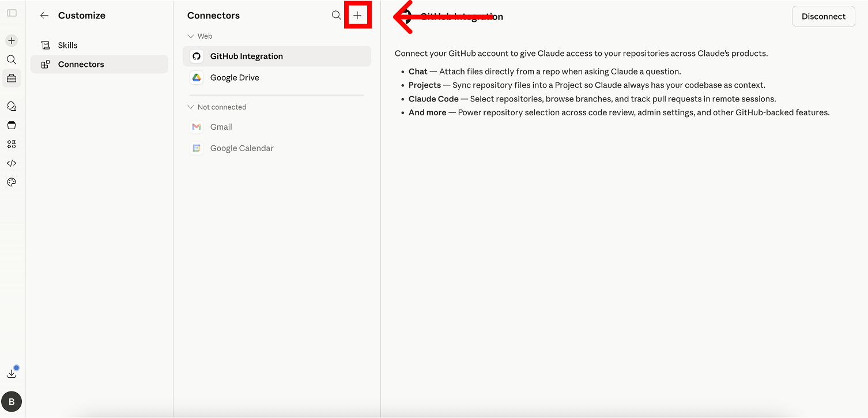
Task: Select Skills in the Customize menu
Action: (x=99, y=45)
